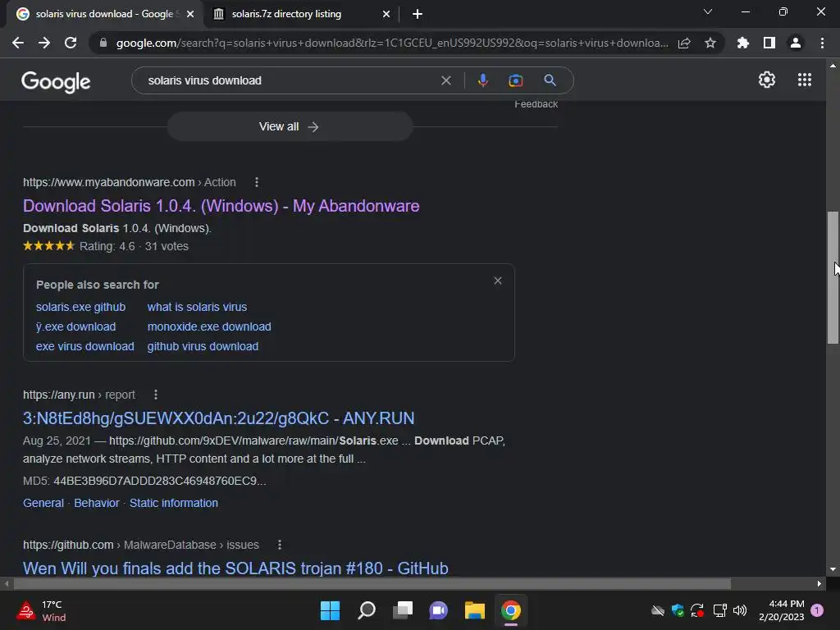Click View all button
Image resolution: width=840 pixels, height=630 pixels.
(x=290, y=126)
